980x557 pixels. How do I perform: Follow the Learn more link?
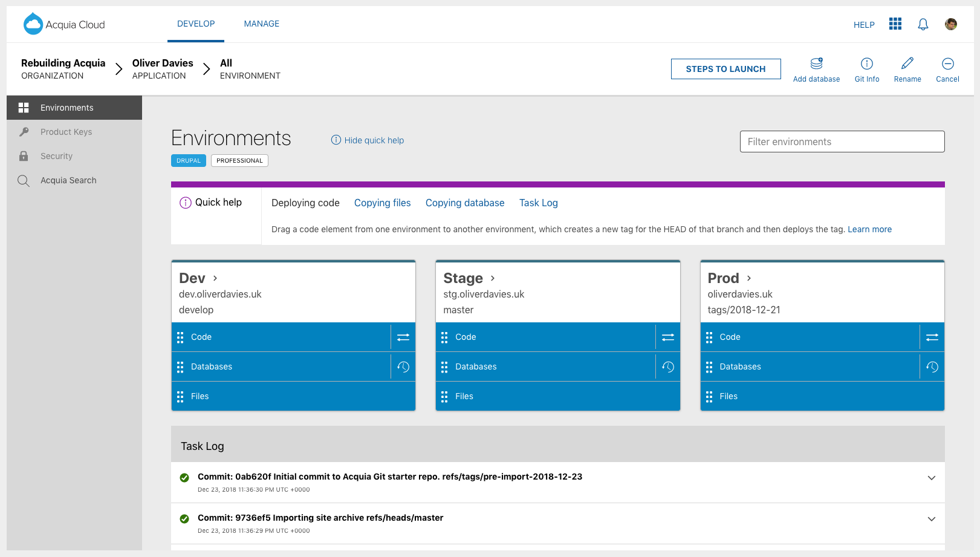tap(869, 230)
